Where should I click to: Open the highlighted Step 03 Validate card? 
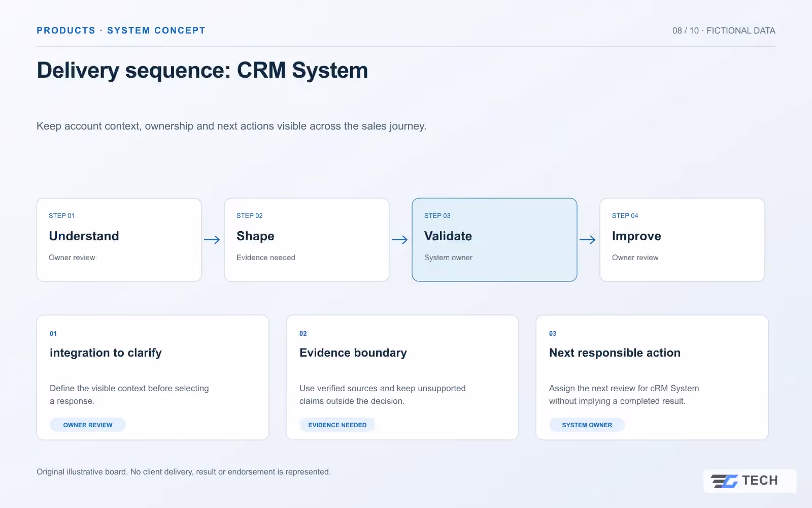[x=495, y=240]
